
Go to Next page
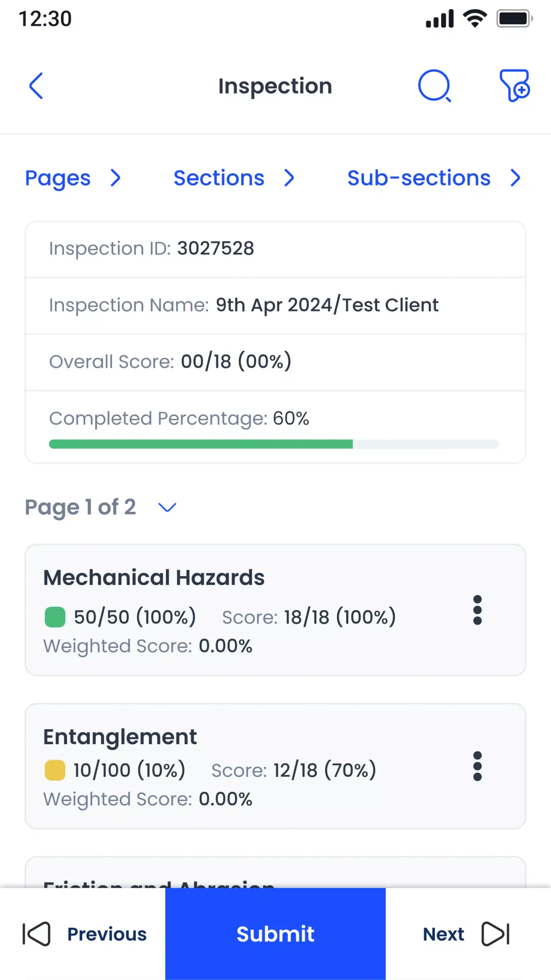click(x=443, y=934)
